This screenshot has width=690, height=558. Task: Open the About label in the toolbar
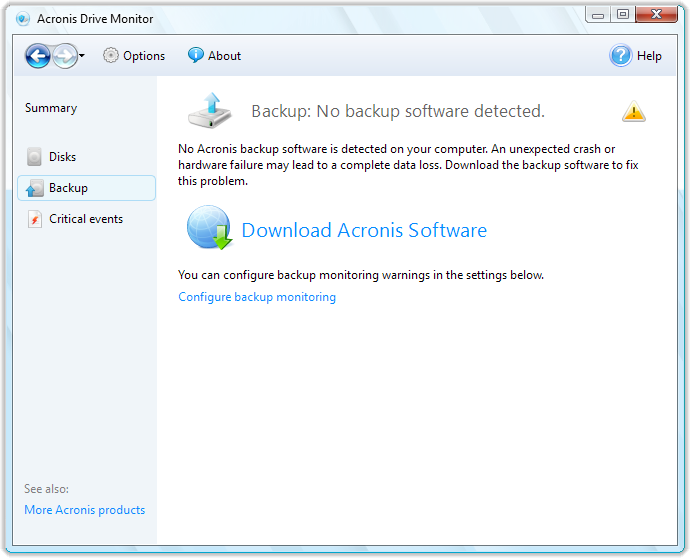pyautogui.click(x=224, y=56)
